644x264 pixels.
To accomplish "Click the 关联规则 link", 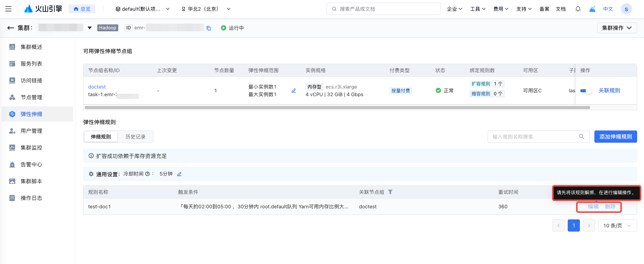I will pyautogui.click(x=609, y=90).
